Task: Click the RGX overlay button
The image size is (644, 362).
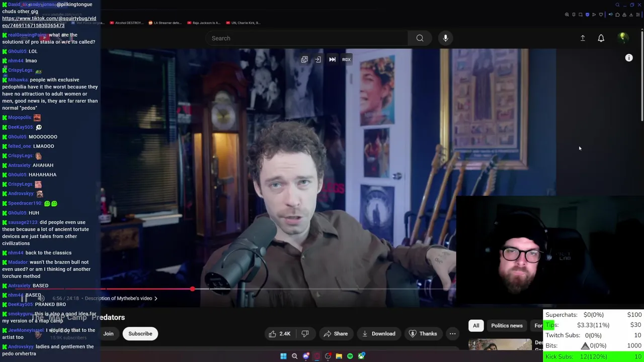Action: click(x=346, y=59)
